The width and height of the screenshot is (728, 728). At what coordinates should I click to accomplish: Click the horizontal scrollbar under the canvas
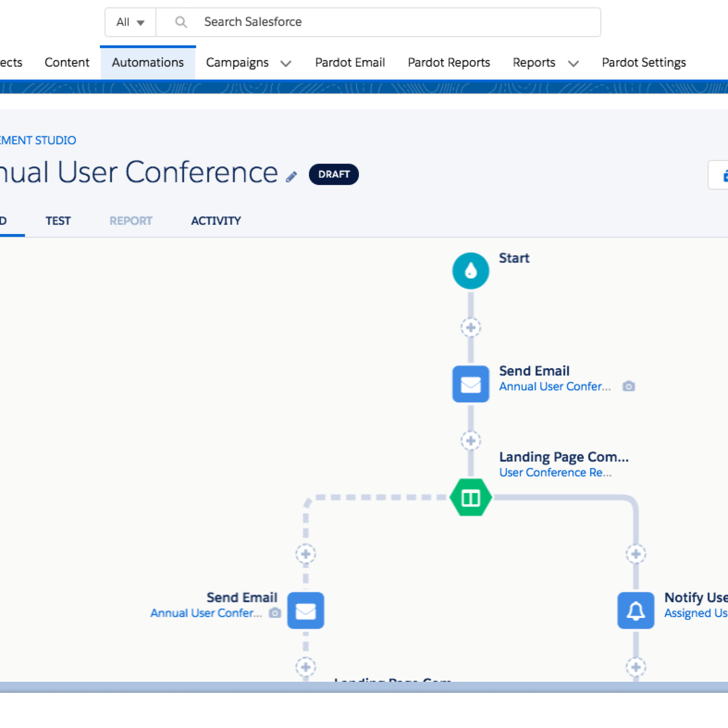click(364, 687)
